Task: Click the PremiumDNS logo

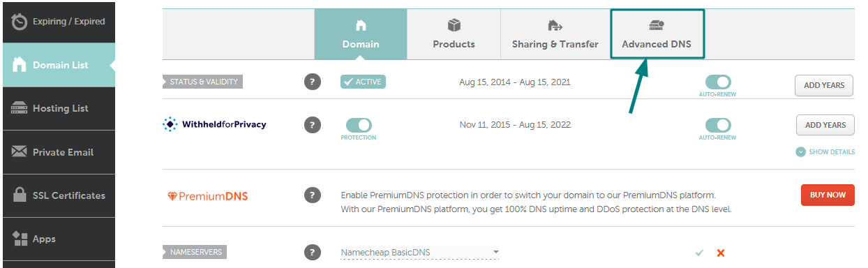Action: (x=208, y=195)
